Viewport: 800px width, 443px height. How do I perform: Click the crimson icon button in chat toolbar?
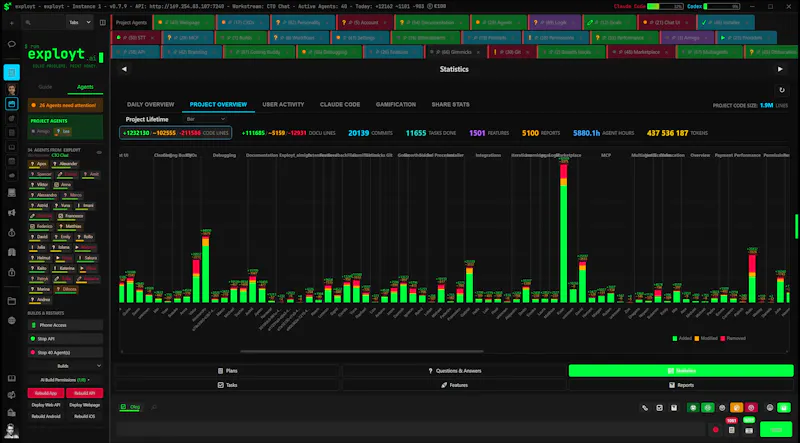coord(751,408)
